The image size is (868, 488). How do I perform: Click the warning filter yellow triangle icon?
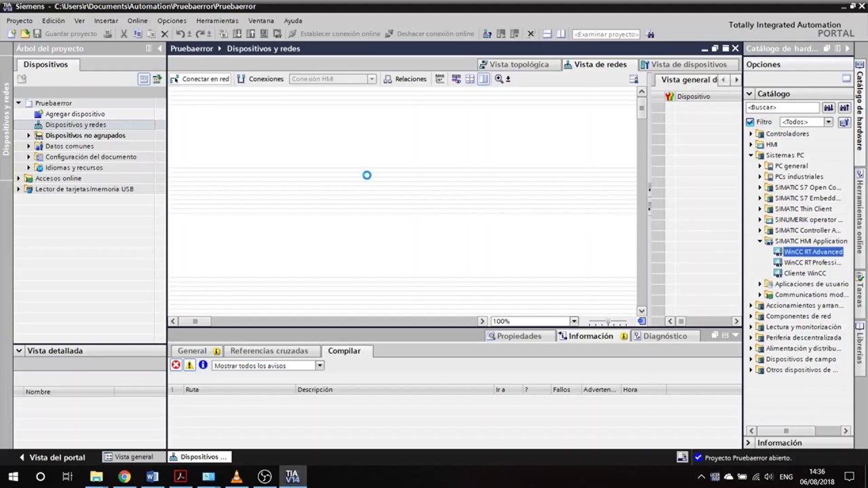click(x=189, y=365)
